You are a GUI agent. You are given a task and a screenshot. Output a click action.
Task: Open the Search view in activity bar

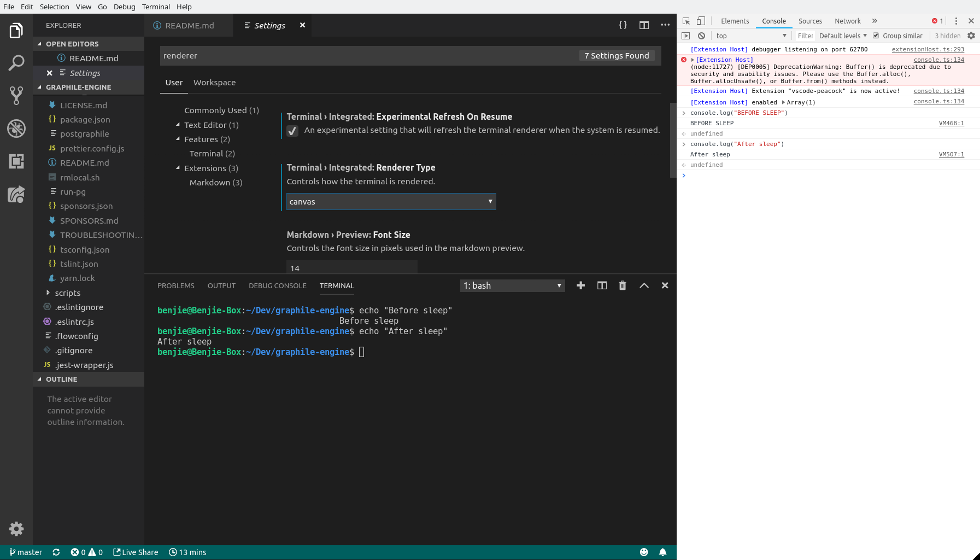click(x=16, y=63)
